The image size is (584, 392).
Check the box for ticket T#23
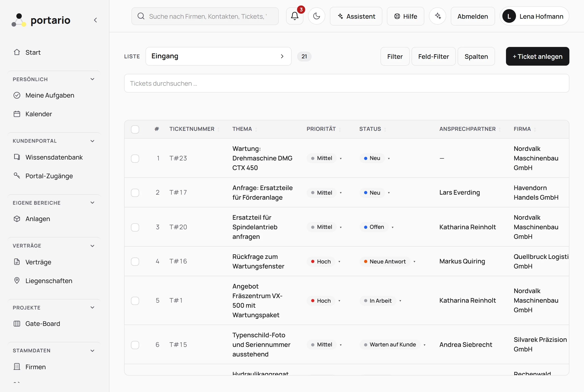135,158
